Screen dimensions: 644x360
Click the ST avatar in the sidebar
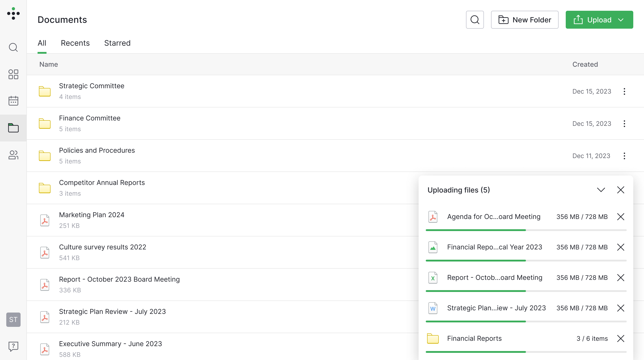pyautogui.click(x=13, y=319)
